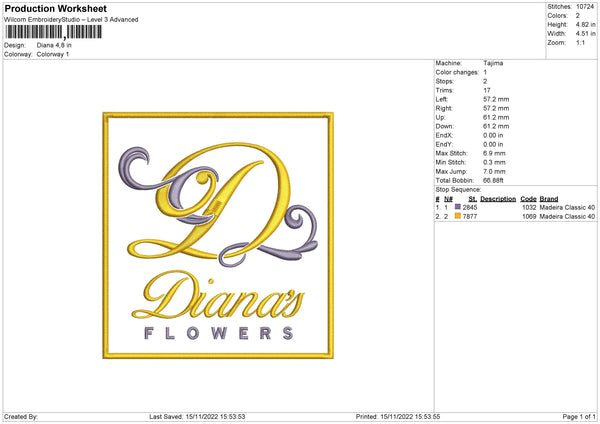Click the gold Diana's script text

tap(218, 295)
